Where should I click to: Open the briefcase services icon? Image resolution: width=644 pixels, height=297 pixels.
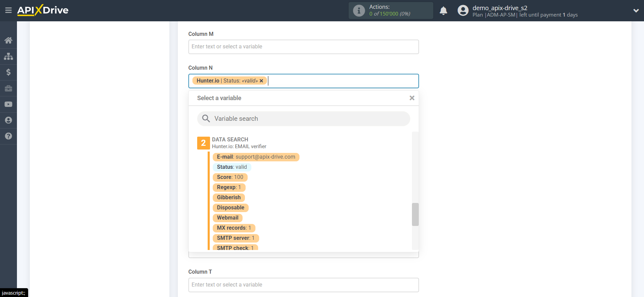click(x=8, y=88)
